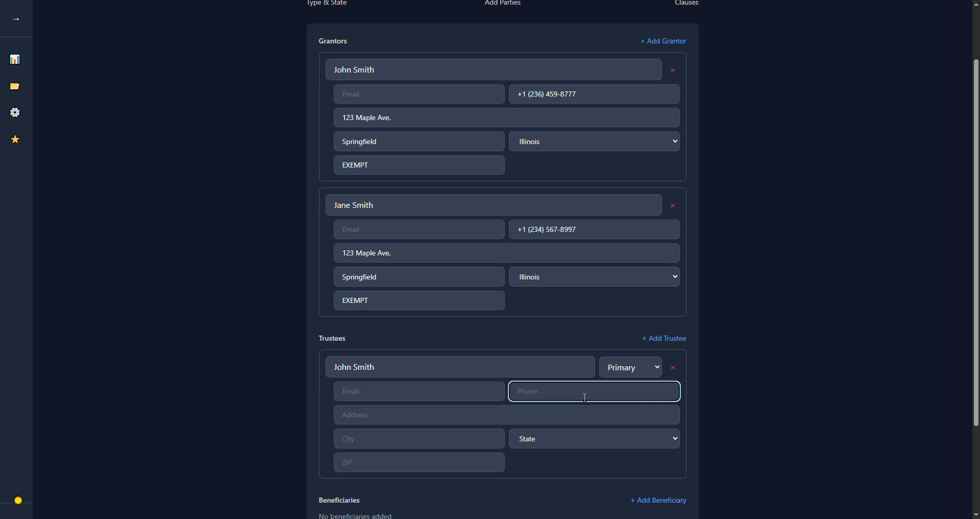Click the + Add Trustee link
This screenshot has height=519, width=980.
click(x=664, y=338)
